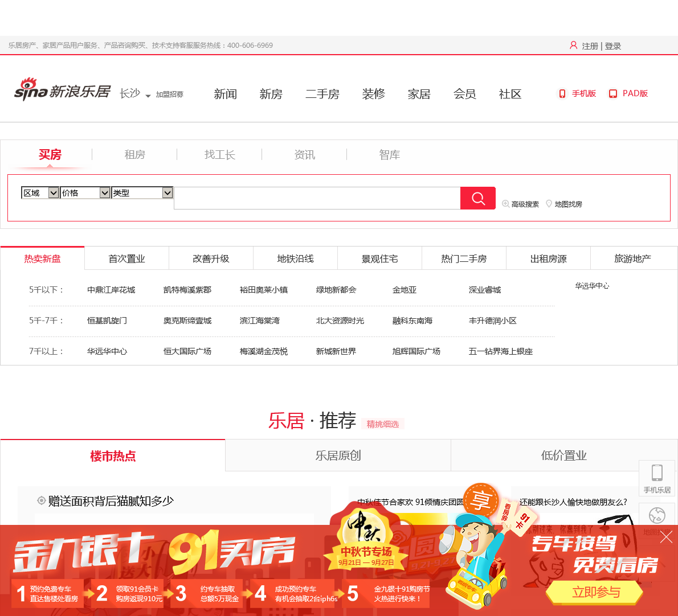Open the 区域 dropdown
This screenshot has width=678, height=616.
[40, 192]
